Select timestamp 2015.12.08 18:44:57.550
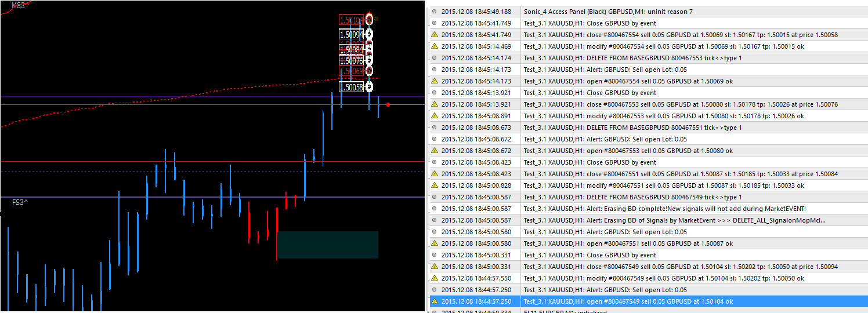The width and height of the screenshot is (868, 313). [476, 278]
